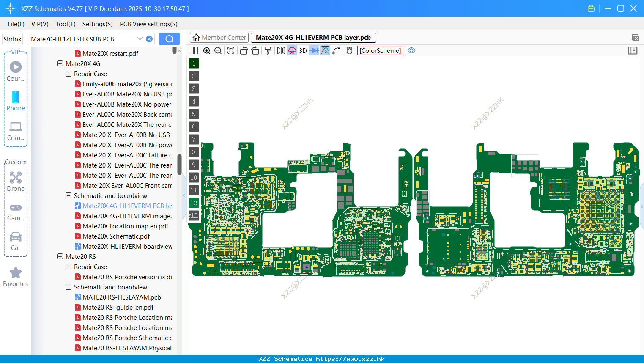Select PCB layer 12 button
Viewport: 644px width, 363px height.
194,203
